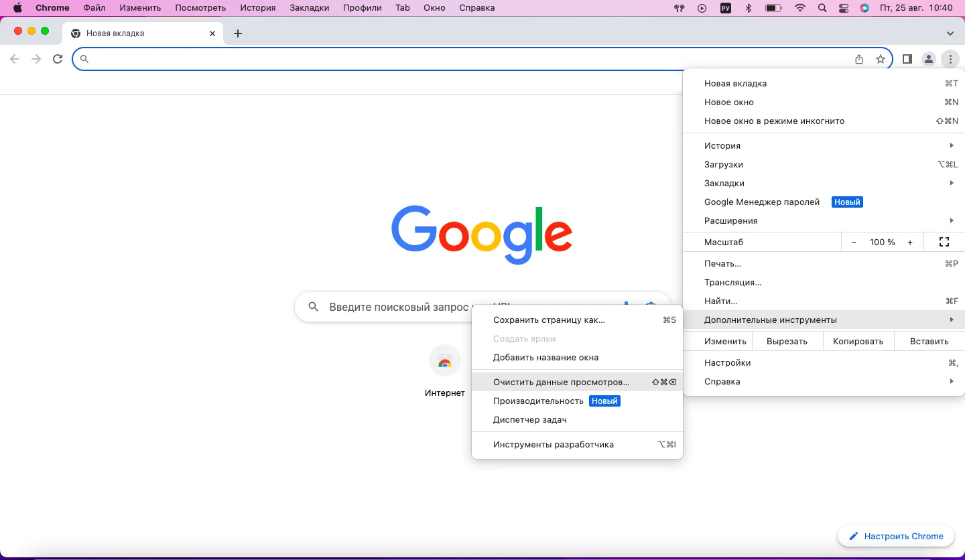Click the profile avatar icon

[928, 59]
